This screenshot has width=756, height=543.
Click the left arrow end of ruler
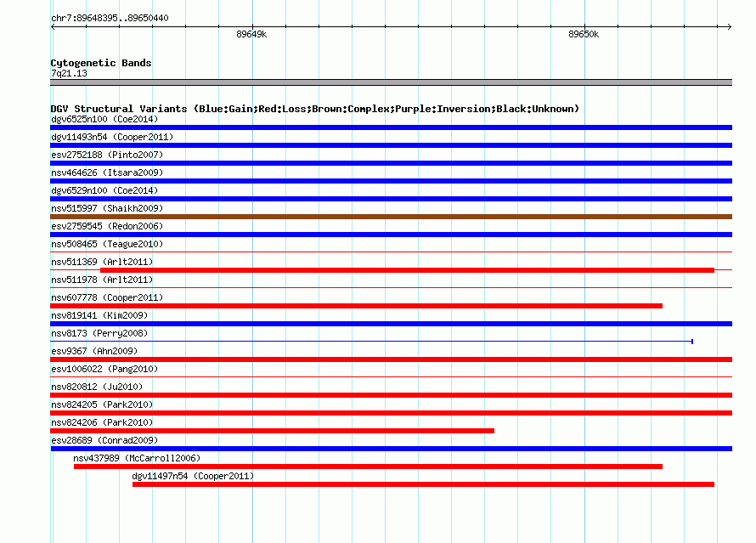click(53, 27)
